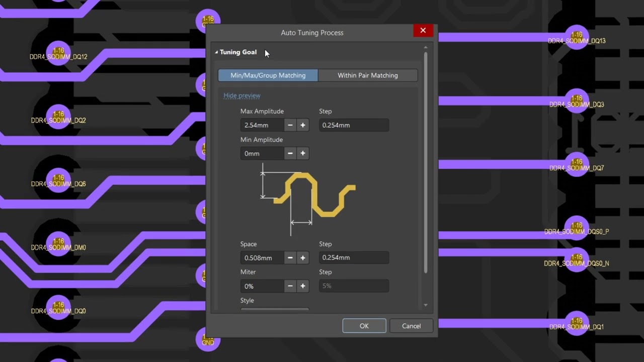This screenshot has height=362, width=644.
Task: Increase Miter percentage with plus button
Action: tap(302, 286)
